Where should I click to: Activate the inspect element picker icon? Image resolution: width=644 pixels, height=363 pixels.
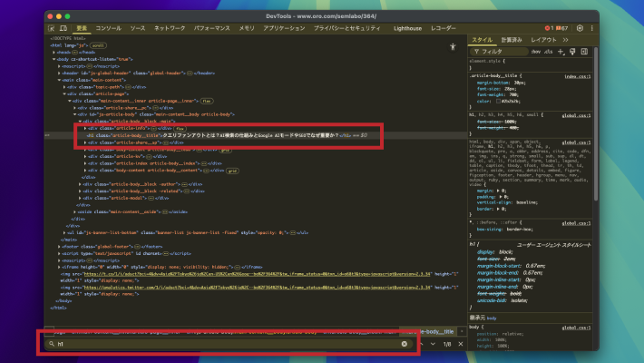[53, 29]
